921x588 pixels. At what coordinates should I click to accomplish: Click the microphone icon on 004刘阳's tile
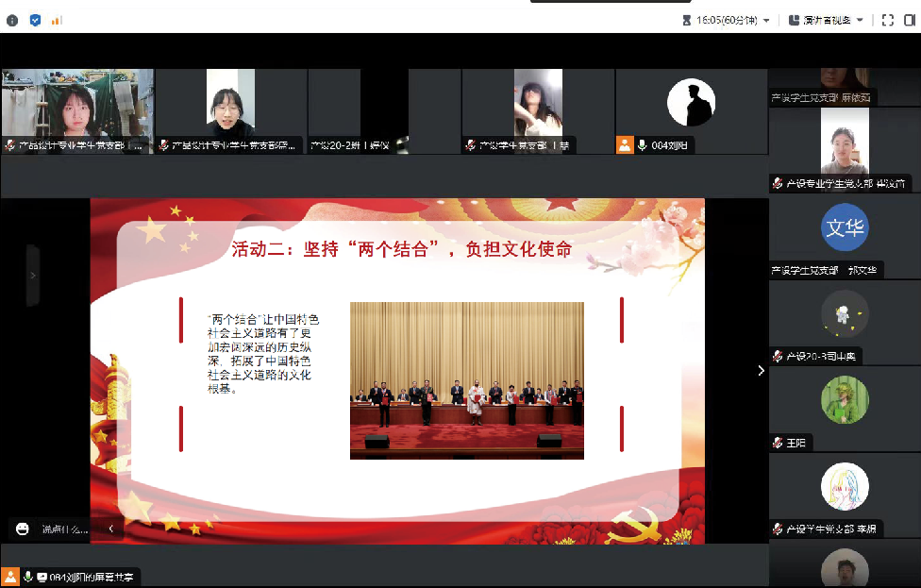click(642, 145)
